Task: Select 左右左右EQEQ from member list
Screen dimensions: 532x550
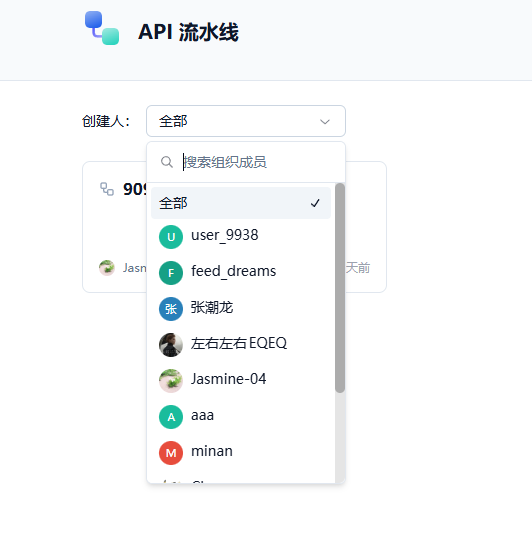Action: (241, 344)
